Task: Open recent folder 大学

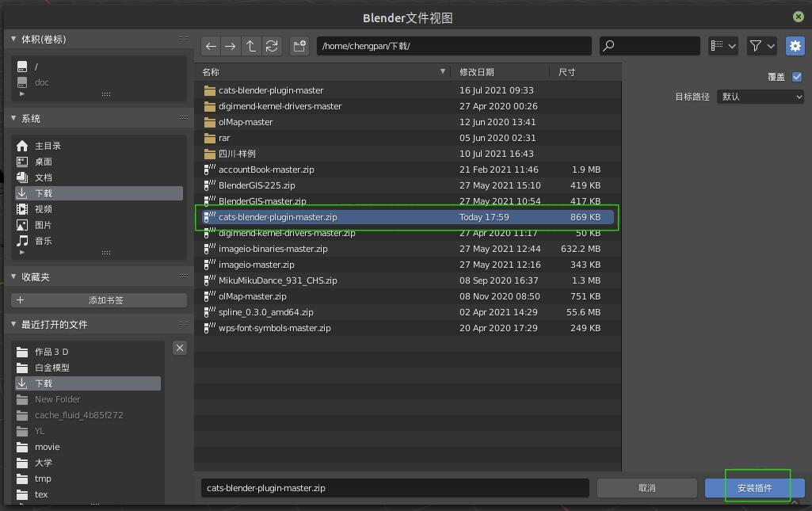Action: 88,463
